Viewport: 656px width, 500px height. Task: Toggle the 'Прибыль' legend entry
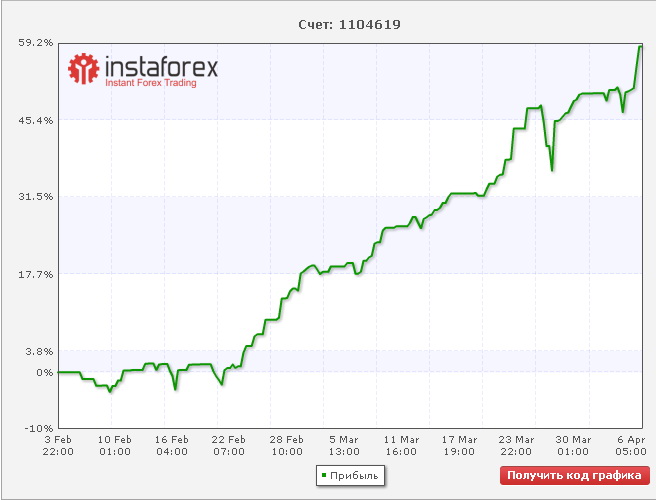[350, 476]
